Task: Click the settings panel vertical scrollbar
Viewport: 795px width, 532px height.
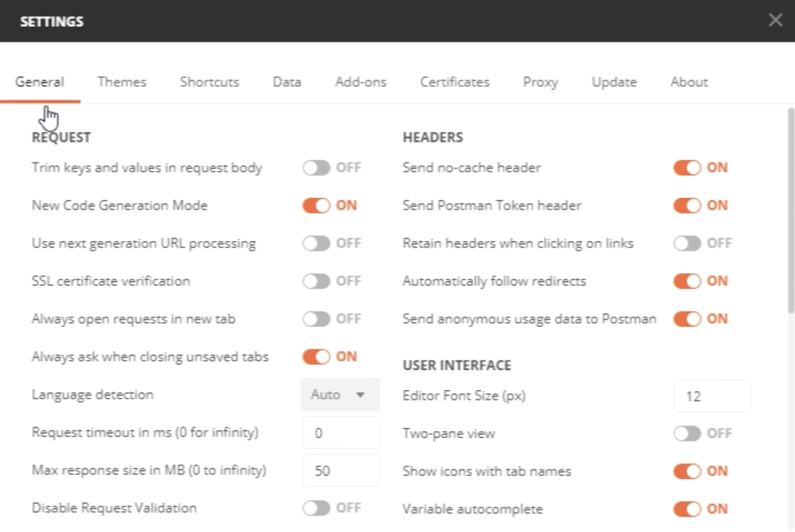Action: pyautogui.click(x=790, y=211)
